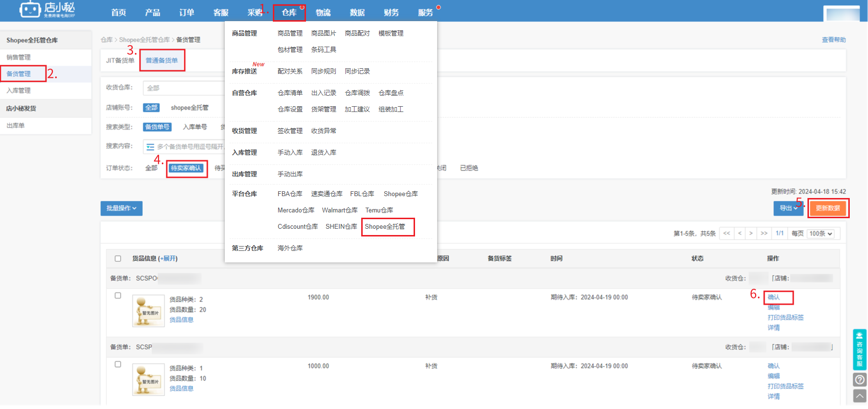Open the 订单 top menu
Image resolution: width=868 pixels, height=409 pixels.
coord(187,12)
